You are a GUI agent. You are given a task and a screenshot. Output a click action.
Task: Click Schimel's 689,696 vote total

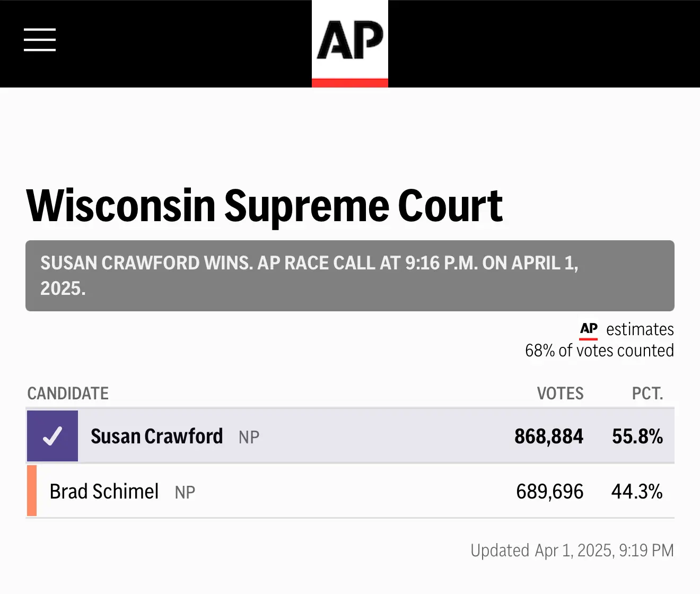[x=549, y=492]
